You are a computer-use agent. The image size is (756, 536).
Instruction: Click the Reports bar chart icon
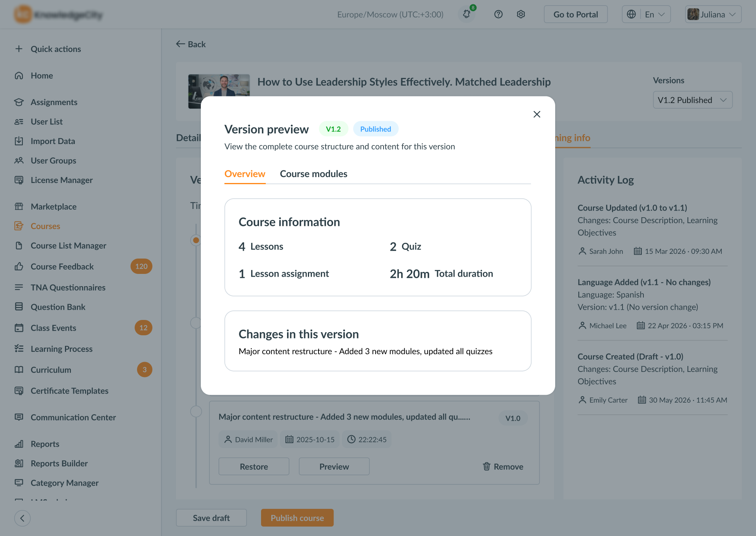coord(19,444)
